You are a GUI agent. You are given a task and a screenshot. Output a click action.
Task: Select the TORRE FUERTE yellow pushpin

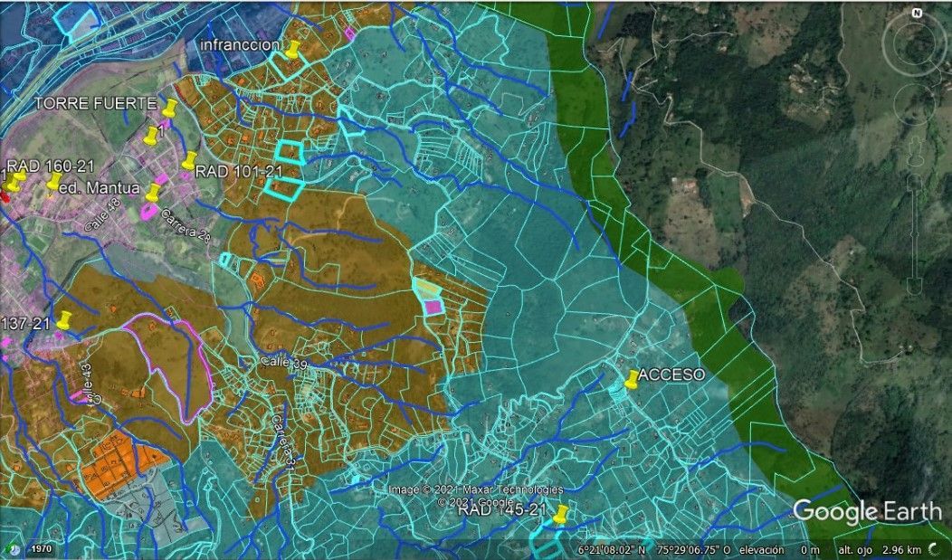[x=169, y=108]
